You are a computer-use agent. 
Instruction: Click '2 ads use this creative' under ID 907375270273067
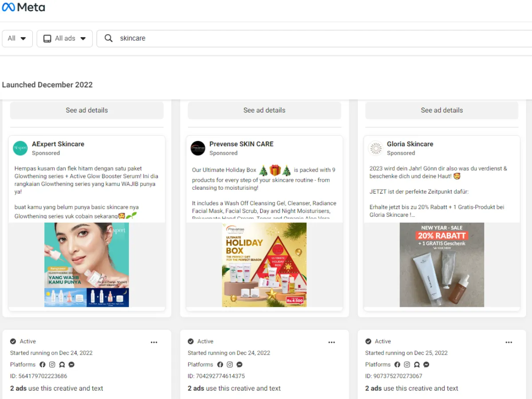pyautogui.click(x=412, y=388)
